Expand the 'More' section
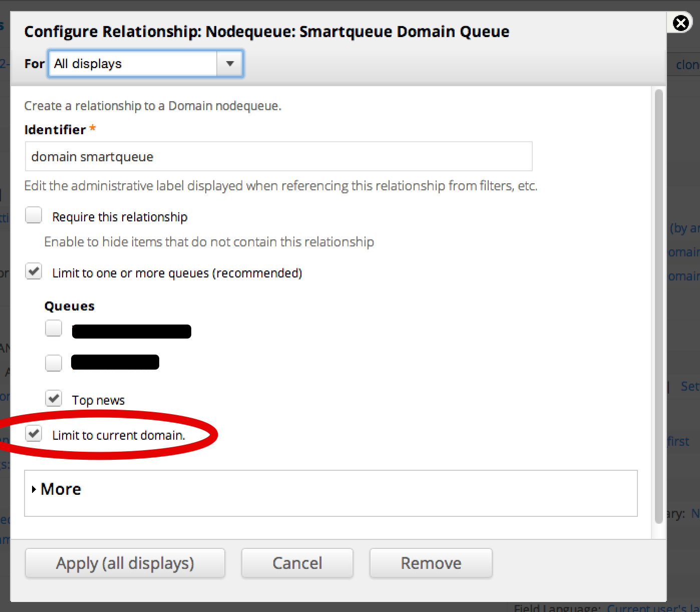This screenshot has height=612, width=700. pyautogui.click(x=60, y=489)
